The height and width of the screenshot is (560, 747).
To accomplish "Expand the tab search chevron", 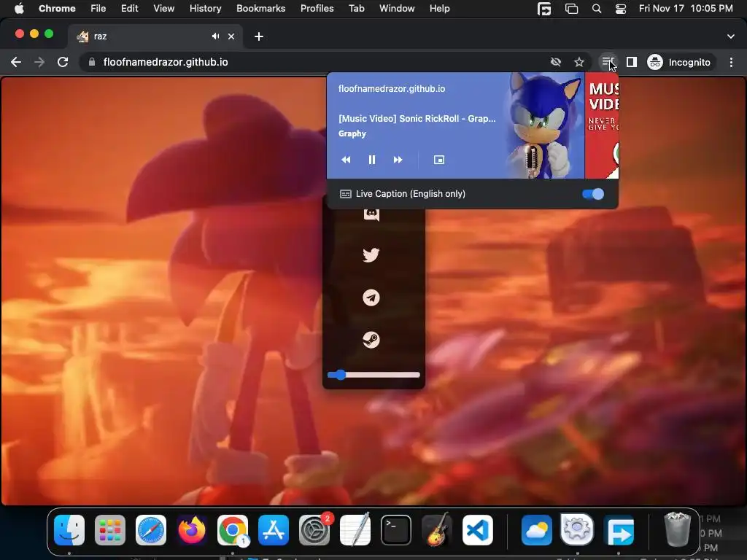I will tap(731, 36).
